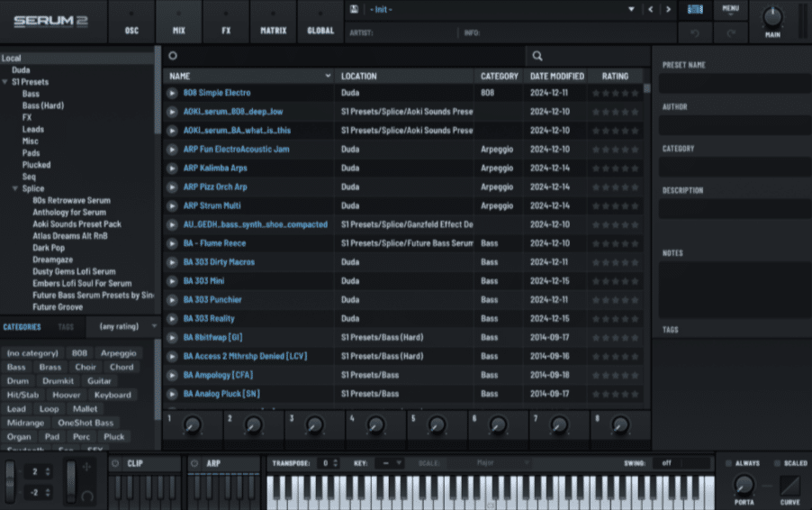The height and width of the screenshot is (510, 812).
Task: Change the Transpose stepper value
Action: tap(336, 463)
